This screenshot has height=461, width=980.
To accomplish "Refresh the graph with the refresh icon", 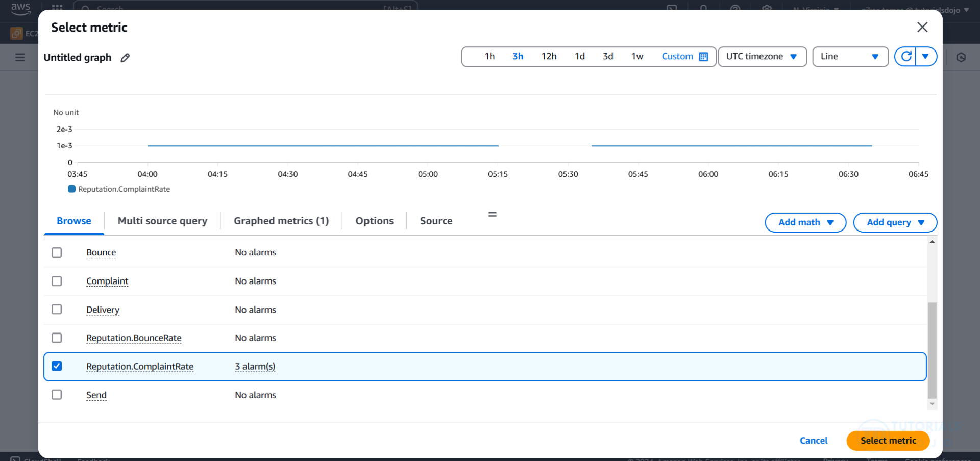I will point(906,56).
